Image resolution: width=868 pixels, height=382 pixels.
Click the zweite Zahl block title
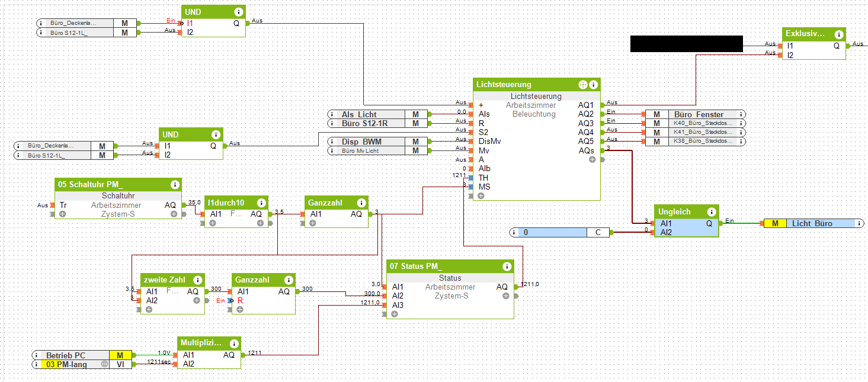click(x=164, y=280)
